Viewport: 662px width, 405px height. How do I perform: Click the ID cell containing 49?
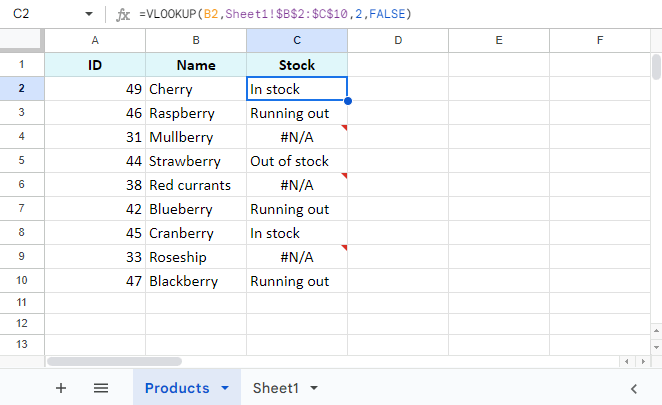click(x=95, y=89)
